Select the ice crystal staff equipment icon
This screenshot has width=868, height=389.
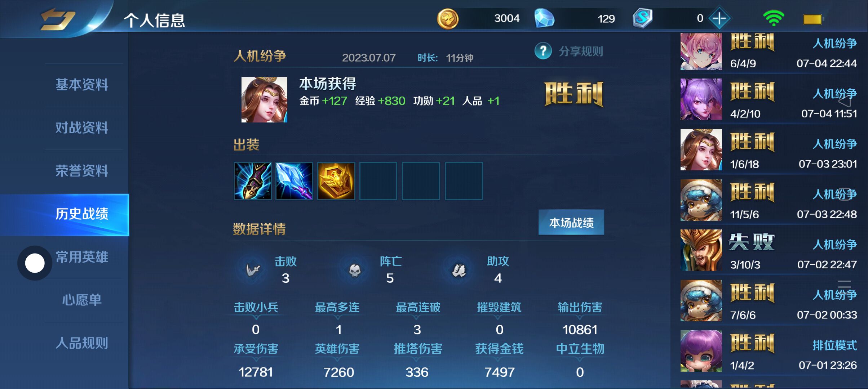click(294, 181)
